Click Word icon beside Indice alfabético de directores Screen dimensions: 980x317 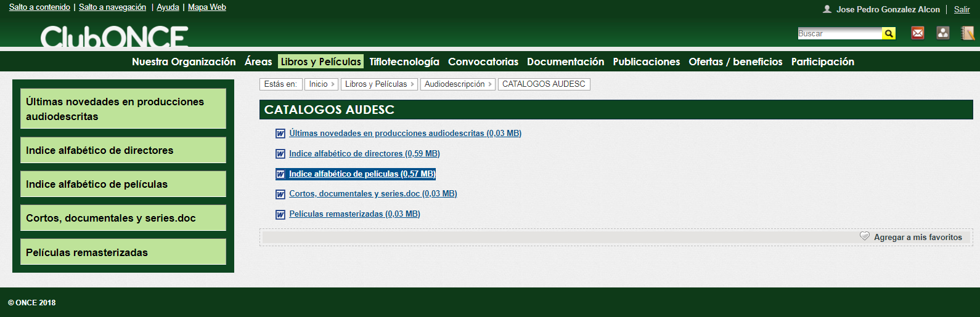tap(280, 154)
